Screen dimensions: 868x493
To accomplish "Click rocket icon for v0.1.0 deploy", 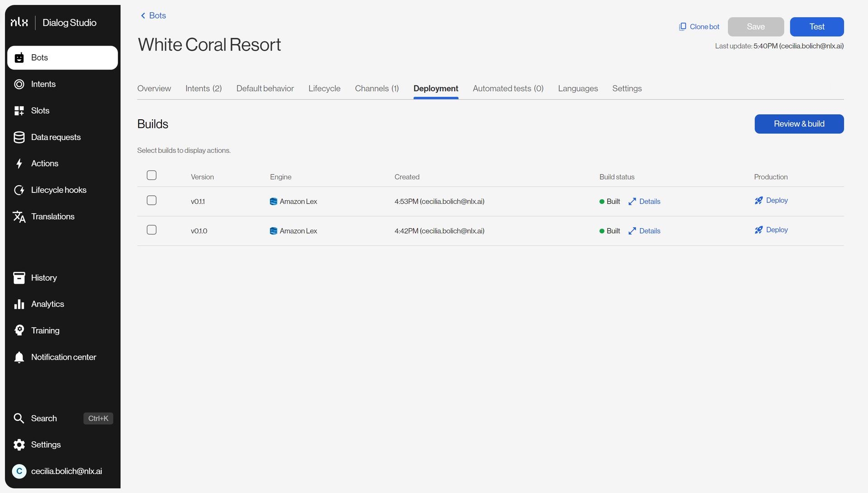I will coord(759,230).
